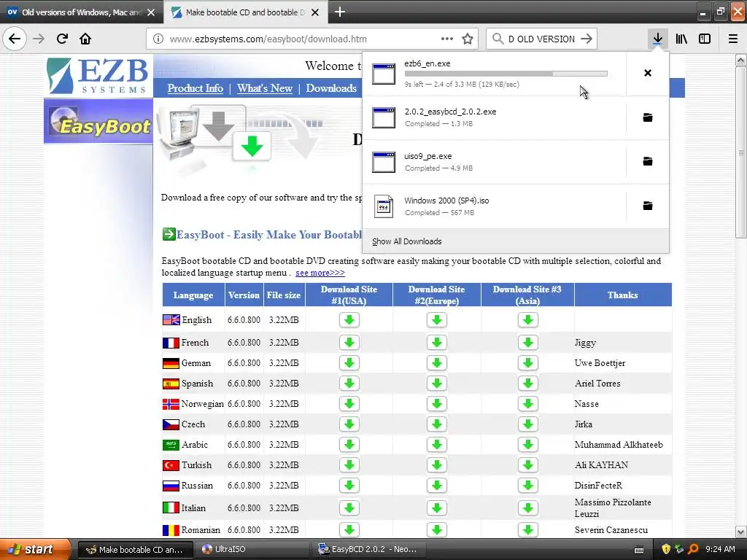747x560 pixels.
Task: Click the EasyBoot heading link
Action: click(x=268, y=235)
